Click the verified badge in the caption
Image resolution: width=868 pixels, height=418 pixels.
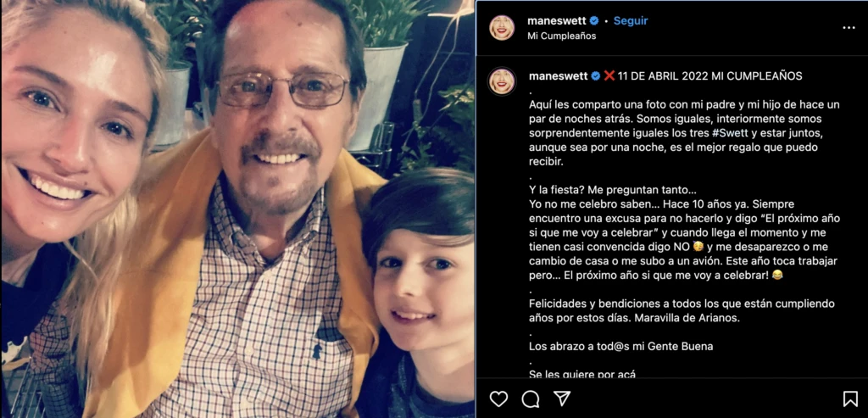[x=595, y=76]
